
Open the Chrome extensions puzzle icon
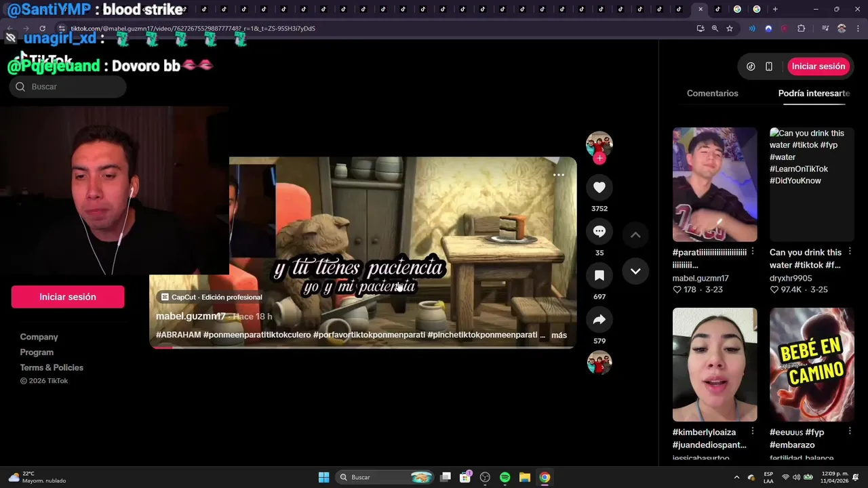802,28
